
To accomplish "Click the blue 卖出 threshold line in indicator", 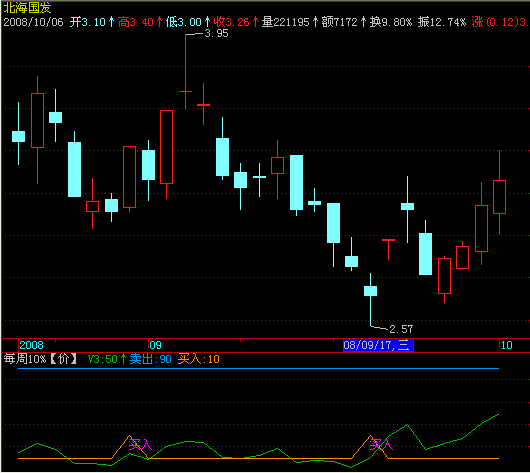I will tap(258, 369).
